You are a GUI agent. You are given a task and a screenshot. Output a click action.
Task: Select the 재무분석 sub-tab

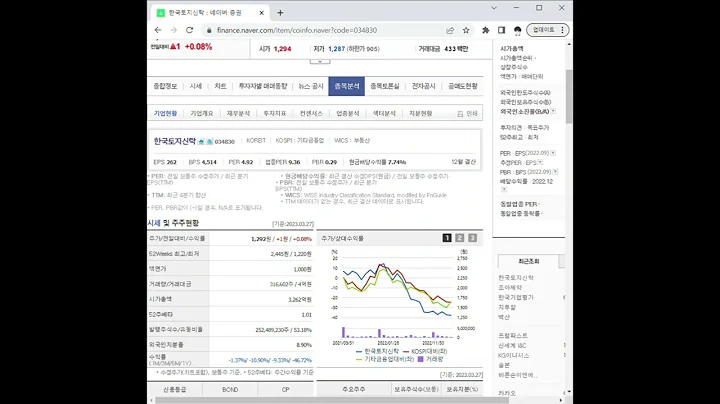coord(238,113)
